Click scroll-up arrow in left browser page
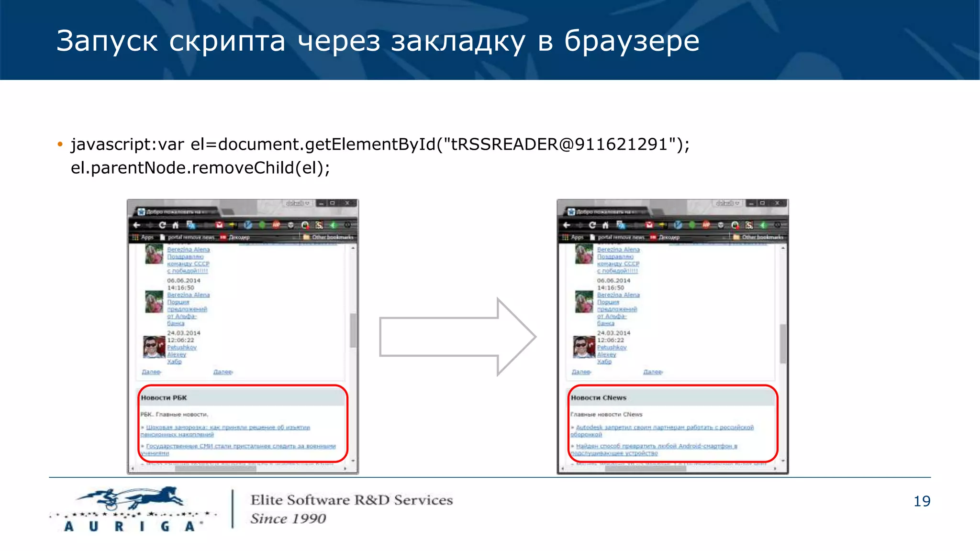The width and height of the screenshot is (980, 551). pos(353,248)
